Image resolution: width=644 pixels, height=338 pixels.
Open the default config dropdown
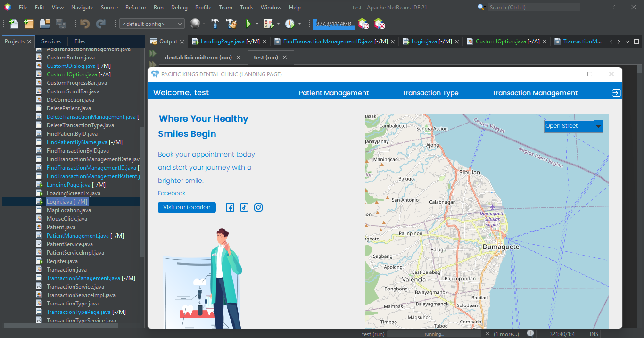click(x=152, y=24)
